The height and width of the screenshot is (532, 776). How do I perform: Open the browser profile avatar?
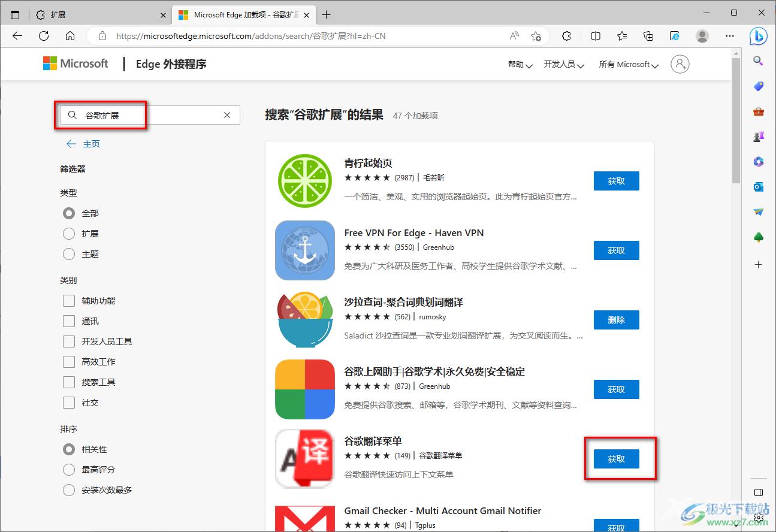click(702, 36)
